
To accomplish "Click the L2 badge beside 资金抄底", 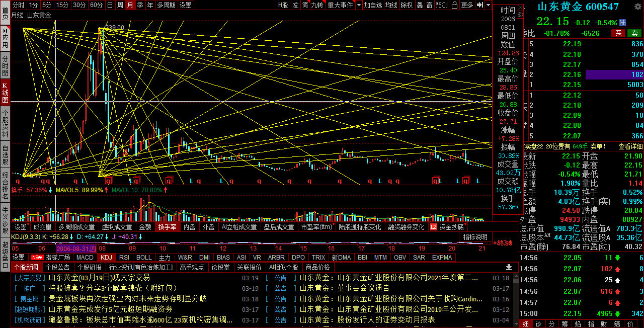I will point(433,227).
